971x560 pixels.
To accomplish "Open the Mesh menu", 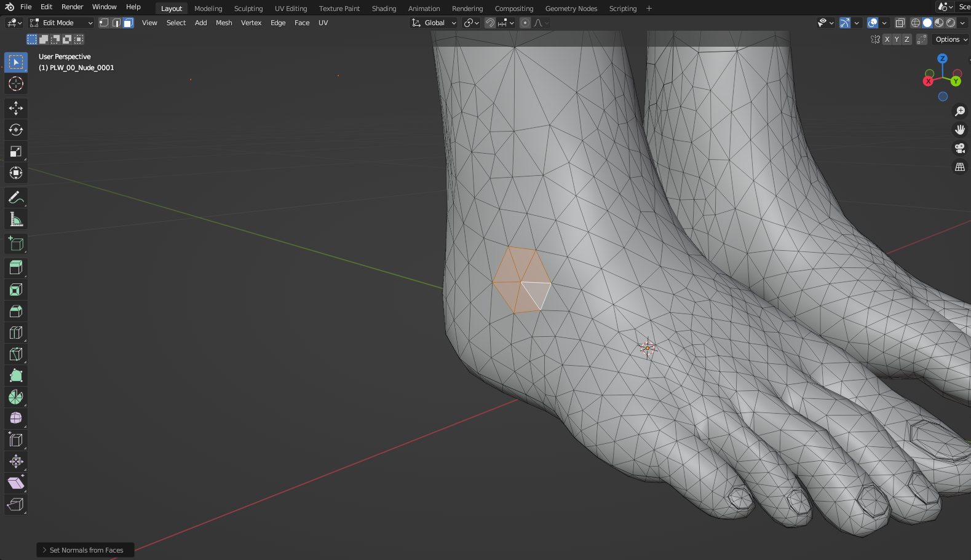I will coord(224,23).
